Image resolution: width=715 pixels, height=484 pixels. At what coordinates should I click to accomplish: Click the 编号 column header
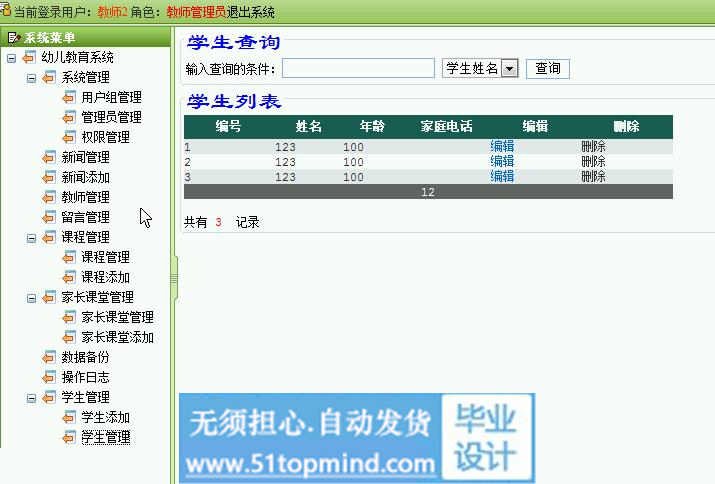(228, 126)
